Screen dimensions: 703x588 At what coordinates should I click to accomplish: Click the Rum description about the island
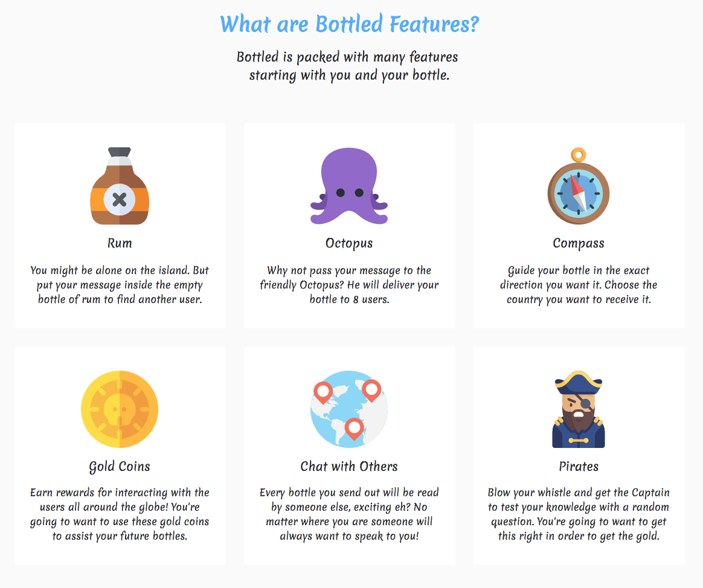tap(120, 285)
